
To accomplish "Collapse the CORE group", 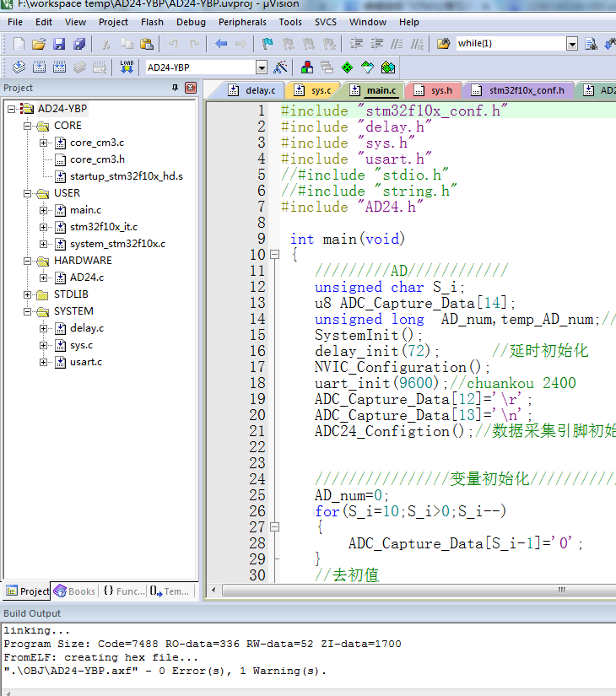I will click(28, 126).
